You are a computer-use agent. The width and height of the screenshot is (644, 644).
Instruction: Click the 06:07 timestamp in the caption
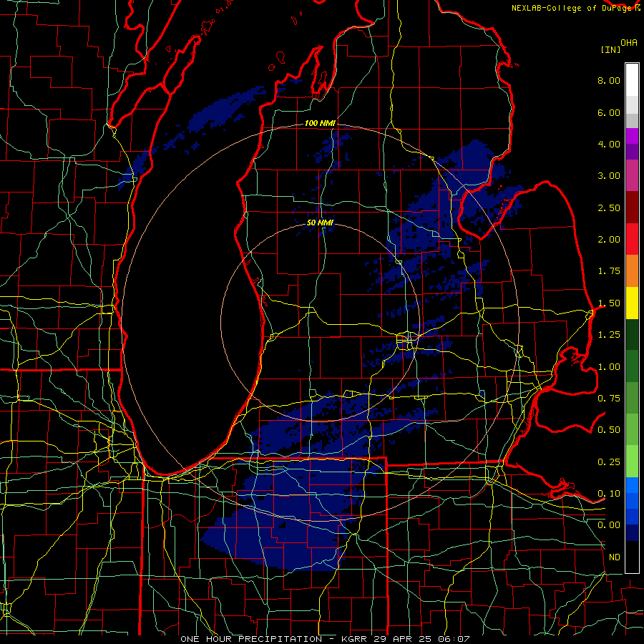454,639
